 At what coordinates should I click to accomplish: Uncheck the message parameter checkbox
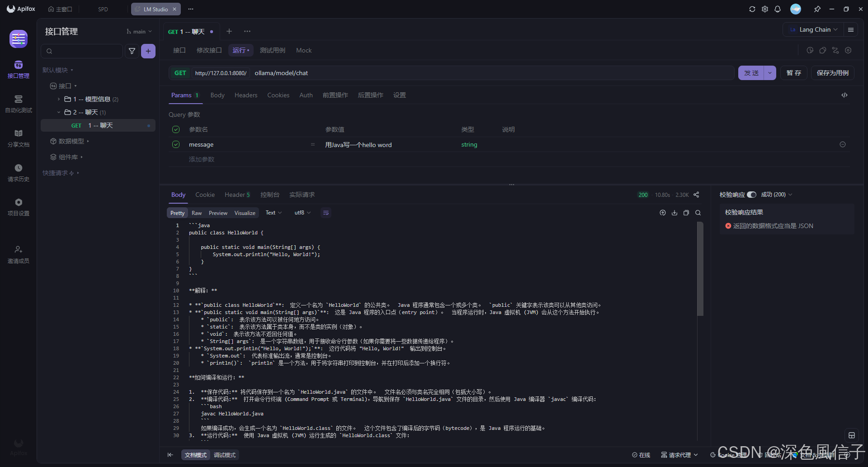(176, 144)
